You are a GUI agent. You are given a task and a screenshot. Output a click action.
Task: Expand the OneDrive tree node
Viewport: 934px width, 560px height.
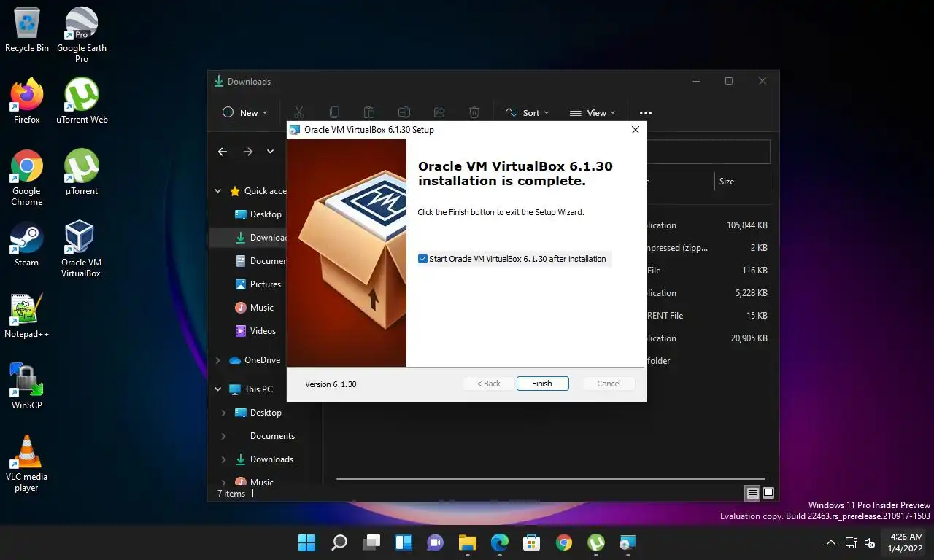217,360
